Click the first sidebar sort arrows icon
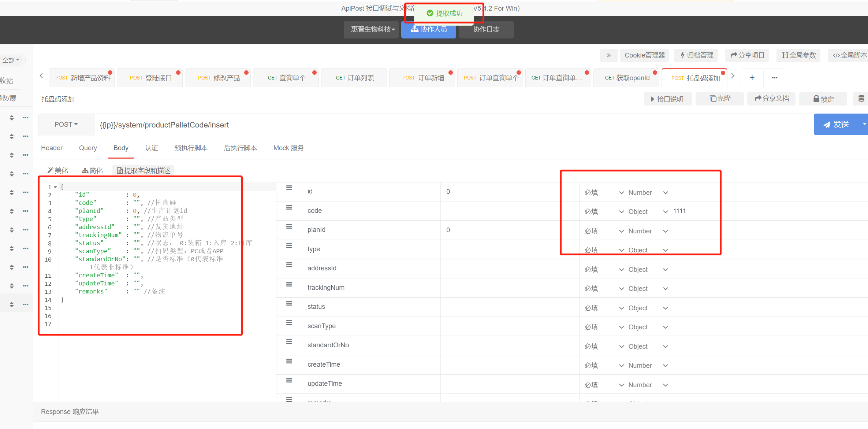Image resolution: width=868 pixels, height=429 pixels. point(12,118)
